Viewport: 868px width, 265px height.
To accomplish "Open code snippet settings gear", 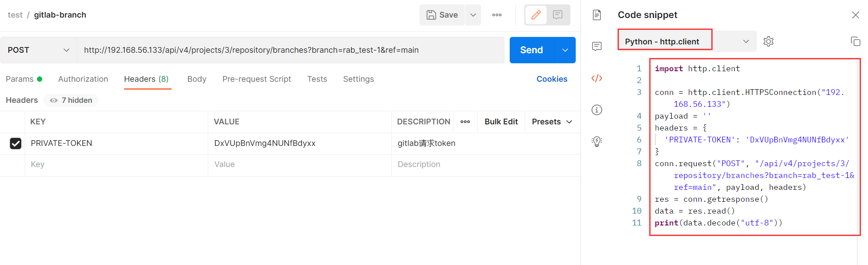I will coord(769,41).
